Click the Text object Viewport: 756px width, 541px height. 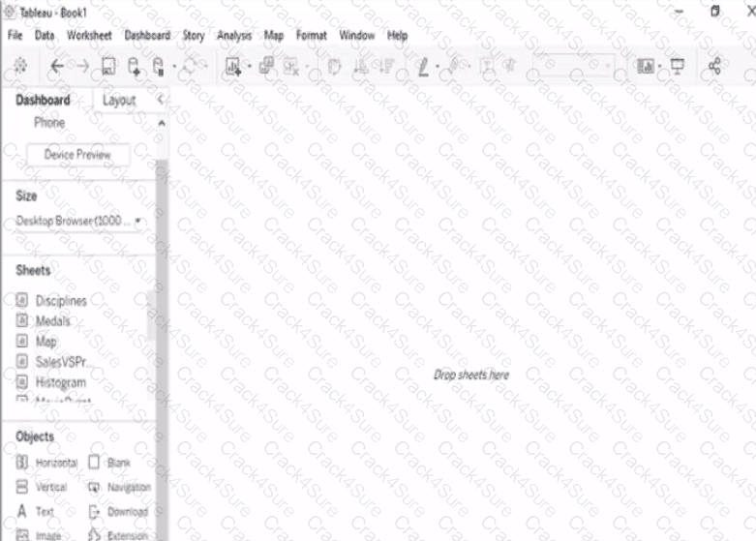pyautogui.click(x=36, y=511)
